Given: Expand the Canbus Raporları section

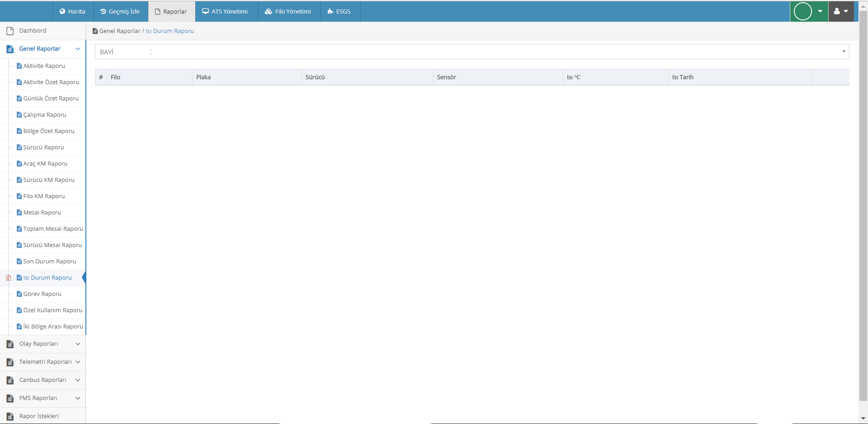Looking at the screenshot, I should (43, 380).
